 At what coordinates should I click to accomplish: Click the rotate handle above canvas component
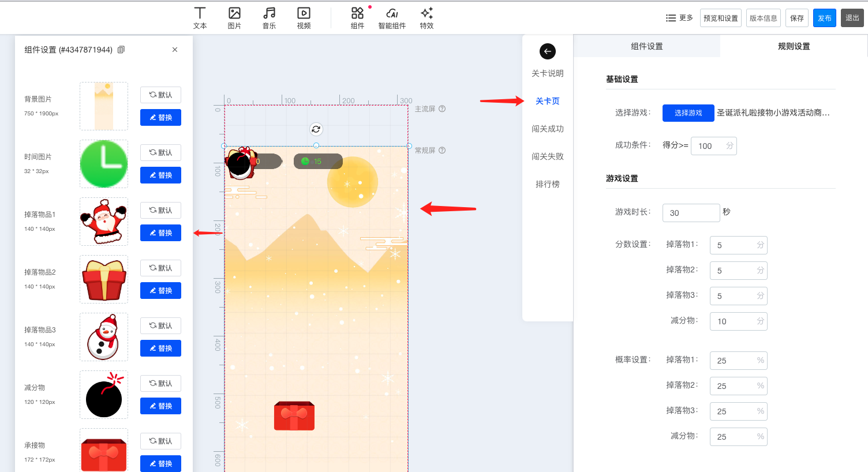click(316, 129)
